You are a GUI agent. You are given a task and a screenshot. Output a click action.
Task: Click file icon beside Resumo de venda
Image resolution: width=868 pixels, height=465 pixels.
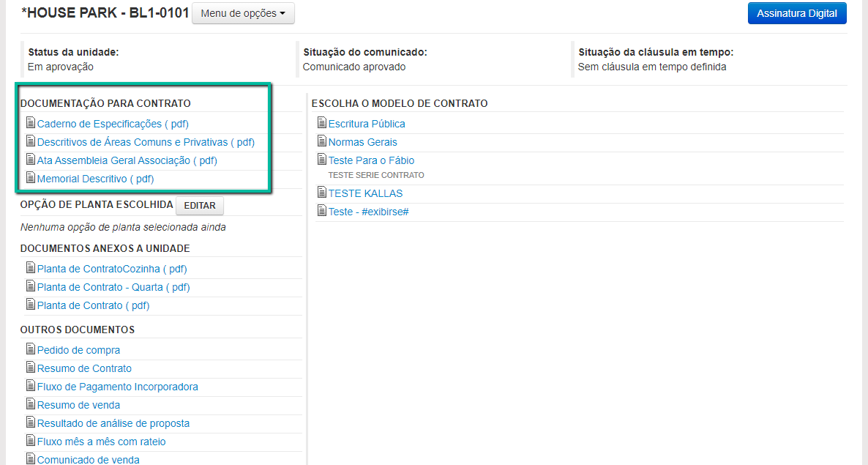pos(30,404)
